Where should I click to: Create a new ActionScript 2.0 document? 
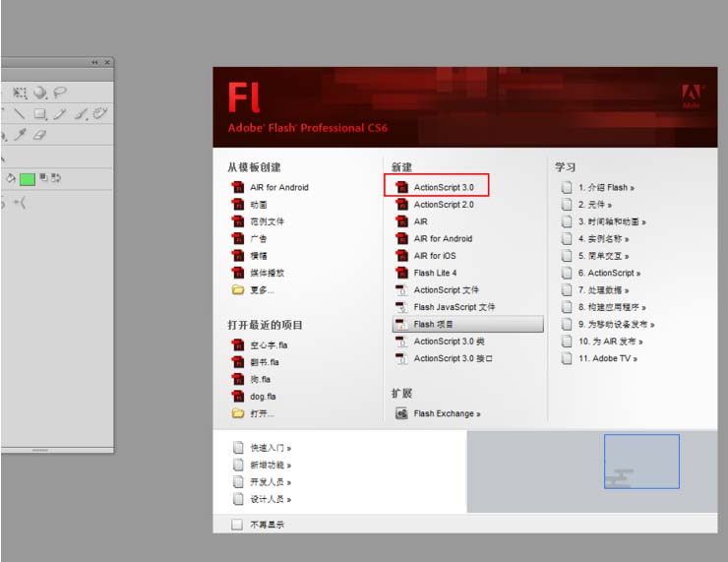click(x=435, y=205)
